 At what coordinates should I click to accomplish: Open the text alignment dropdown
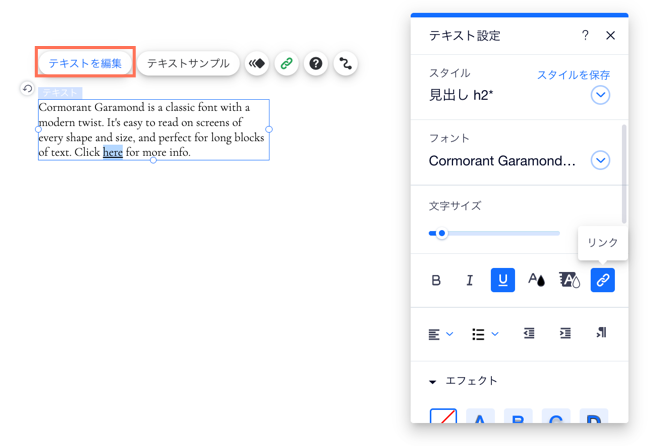tap(441, 334)
